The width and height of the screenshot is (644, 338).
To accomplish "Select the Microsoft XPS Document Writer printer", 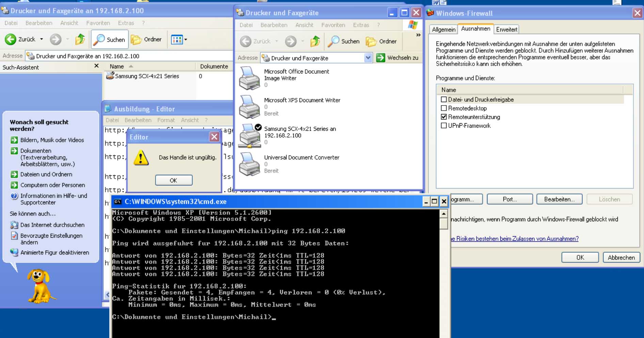I will [249, 107].
